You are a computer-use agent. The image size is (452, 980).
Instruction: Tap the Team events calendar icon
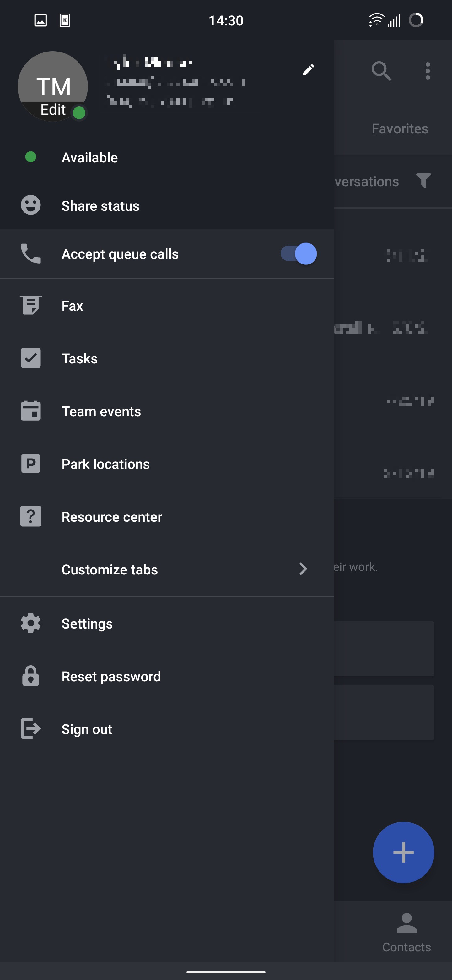click(x=31, y=411)
